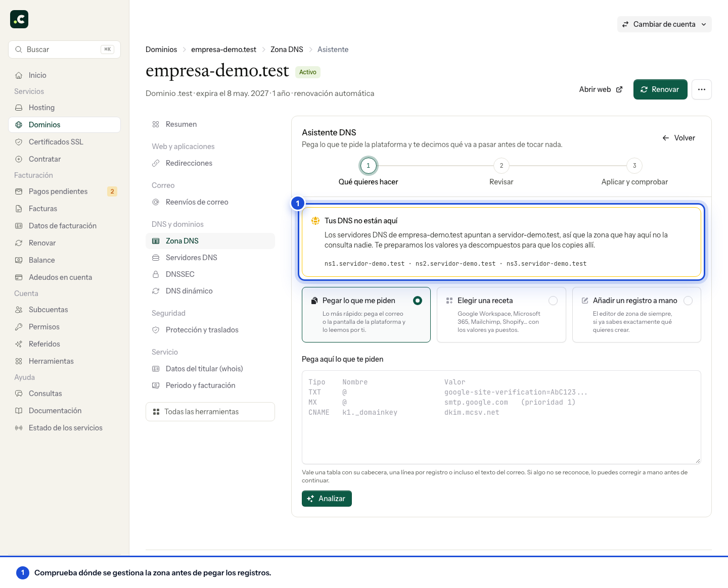Viewport: 728px width, 588px height.
Task: Click the Dominios breadcrumb link
Action: click(x=161, y=50)
